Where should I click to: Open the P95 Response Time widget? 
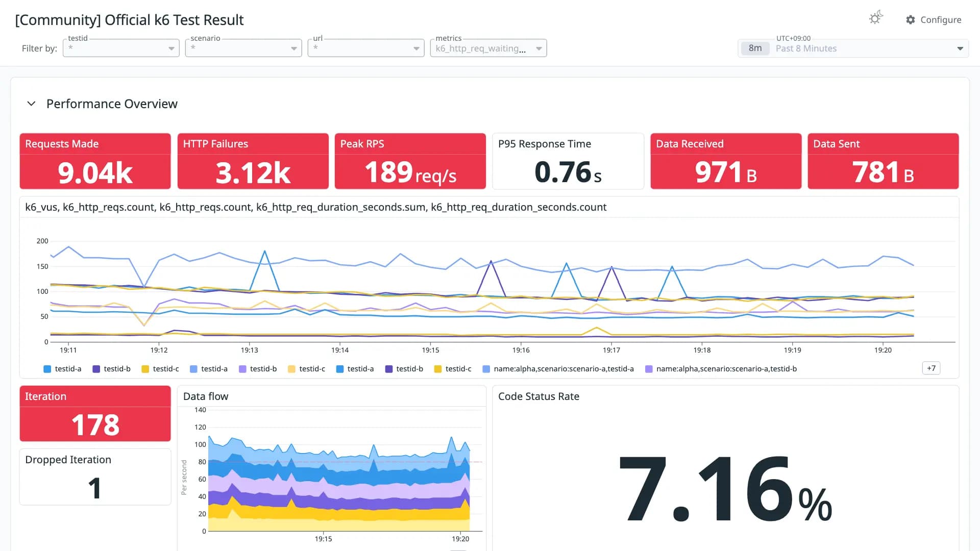568,161
